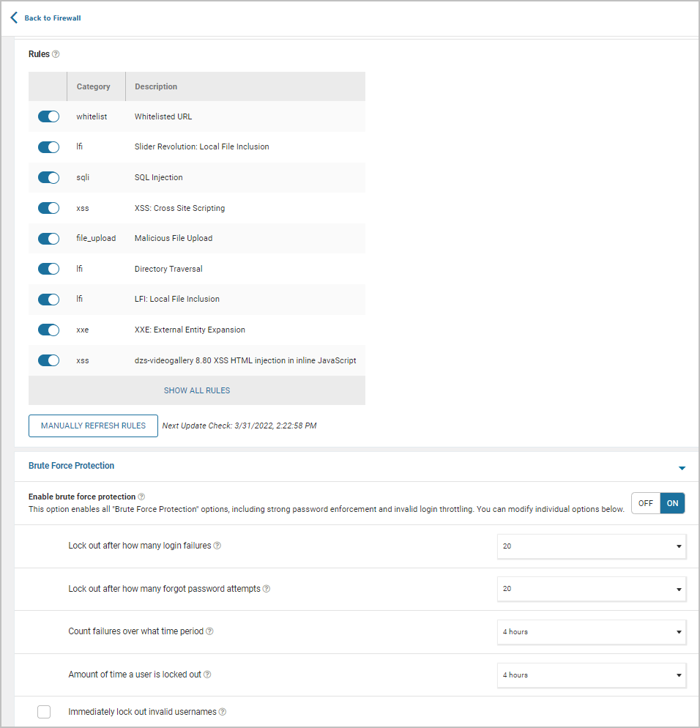
Task: Disable the XXE External Entity Expansion rule
Action: pyautogui.click(x=49, y=330)
